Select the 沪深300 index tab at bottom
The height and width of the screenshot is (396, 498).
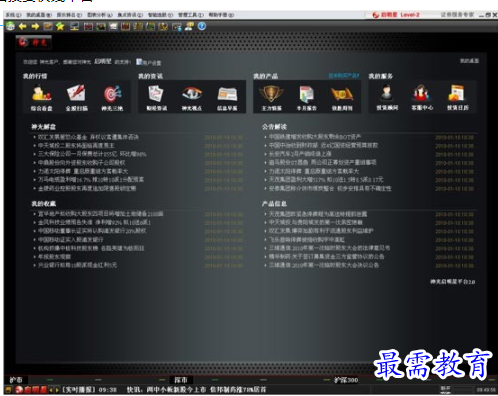(346, 380)
